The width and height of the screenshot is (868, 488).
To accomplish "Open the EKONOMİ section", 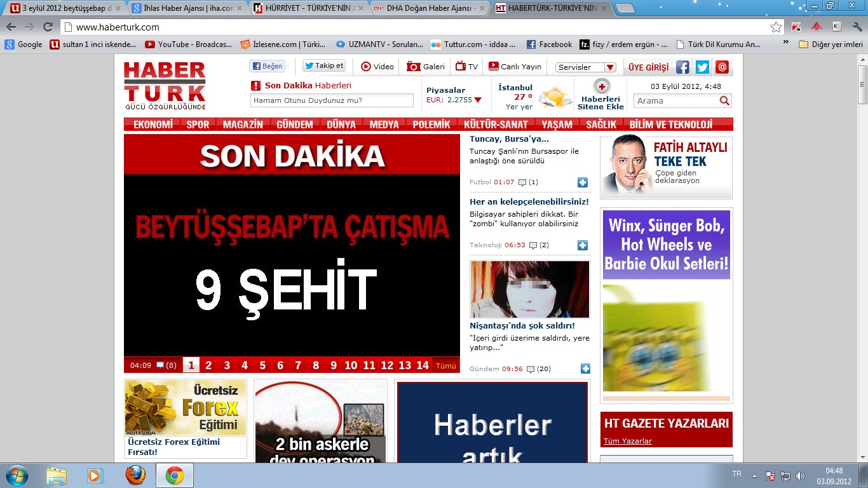I will pos(153,125).
